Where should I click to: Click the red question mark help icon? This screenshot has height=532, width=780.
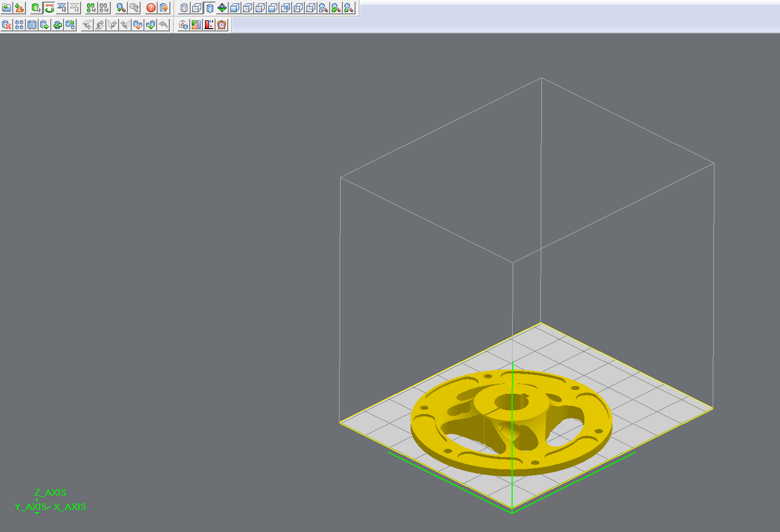tap(151, 8)
